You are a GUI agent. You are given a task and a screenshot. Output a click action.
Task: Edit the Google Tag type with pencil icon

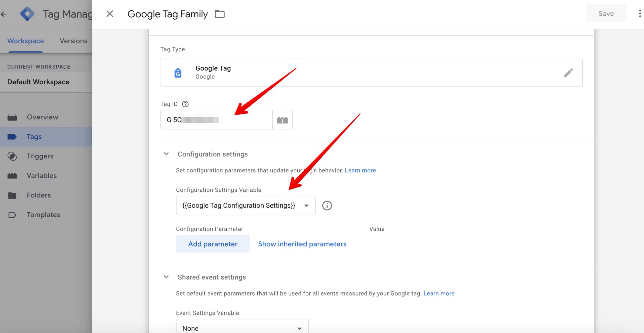tap(569, 73)
